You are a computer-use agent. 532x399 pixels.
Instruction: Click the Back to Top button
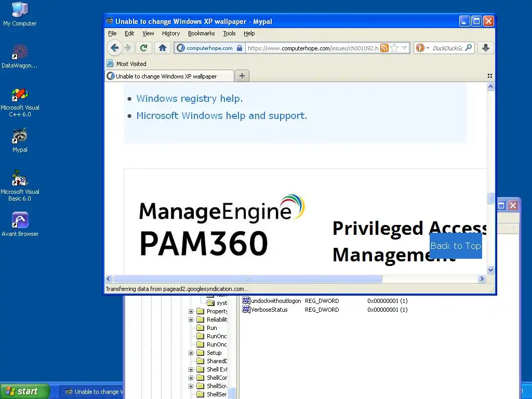click(456, 246)
